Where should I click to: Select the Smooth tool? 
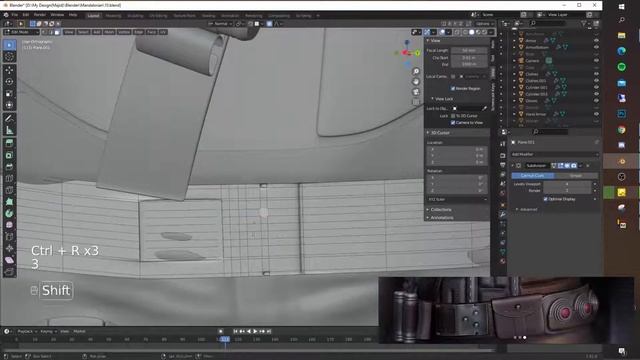point(9,225)
